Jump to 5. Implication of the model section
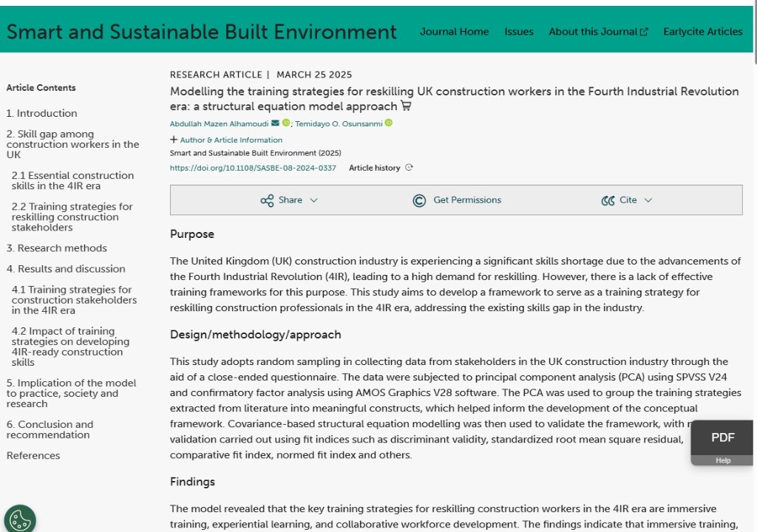 (x=72, y=393)
